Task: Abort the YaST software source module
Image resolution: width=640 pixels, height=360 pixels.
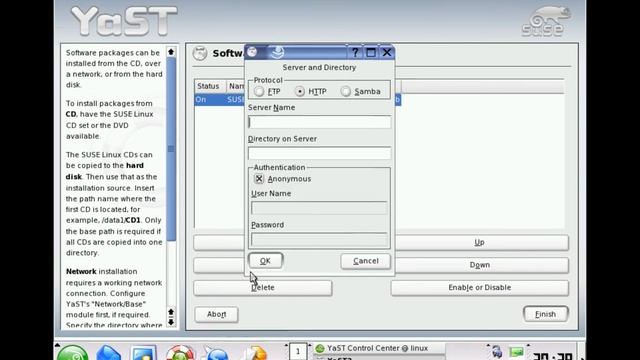Action: 216,314
